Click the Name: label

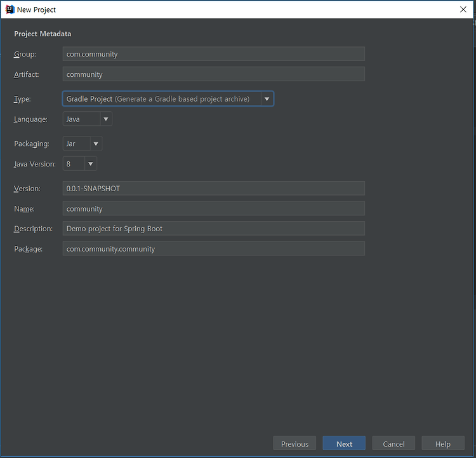24,209
